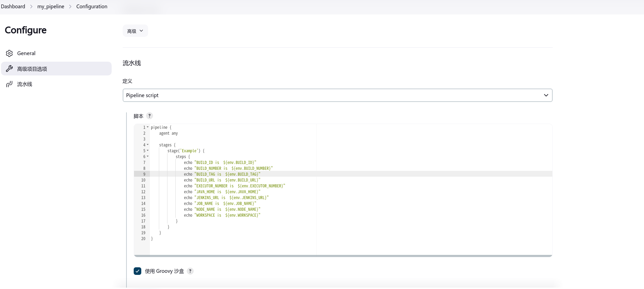The width and height of the screenshot is (644, 289).
Task: Collapse the stage('Example') block fold arrow
Action: pyautogui.click(x=148, y=151)
